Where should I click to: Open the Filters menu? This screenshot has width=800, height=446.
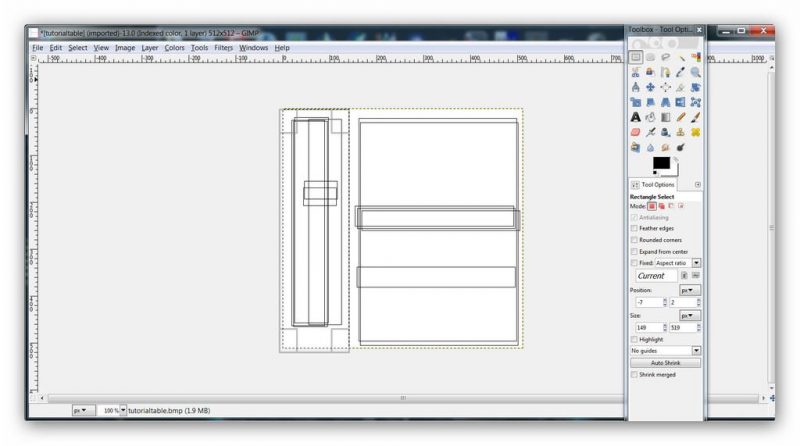pyautogui.click(x=223, y=47)
